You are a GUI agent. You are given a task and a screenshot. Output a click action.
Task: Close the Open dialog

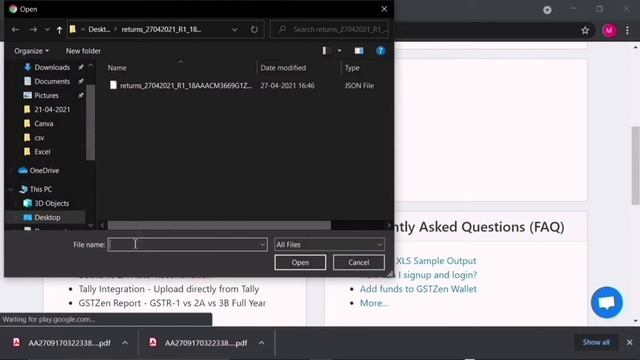pyautogui.click(x=384, y=9)
